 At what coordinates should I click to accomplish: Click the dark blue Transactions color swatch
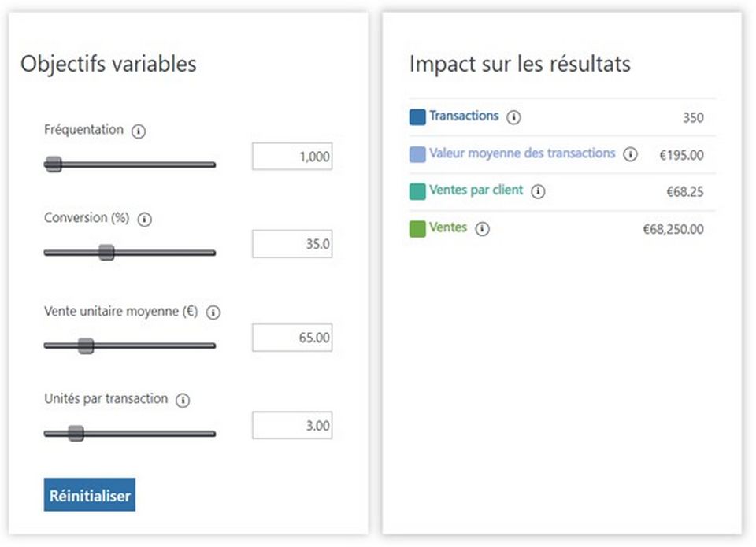(x=417, y=117)
